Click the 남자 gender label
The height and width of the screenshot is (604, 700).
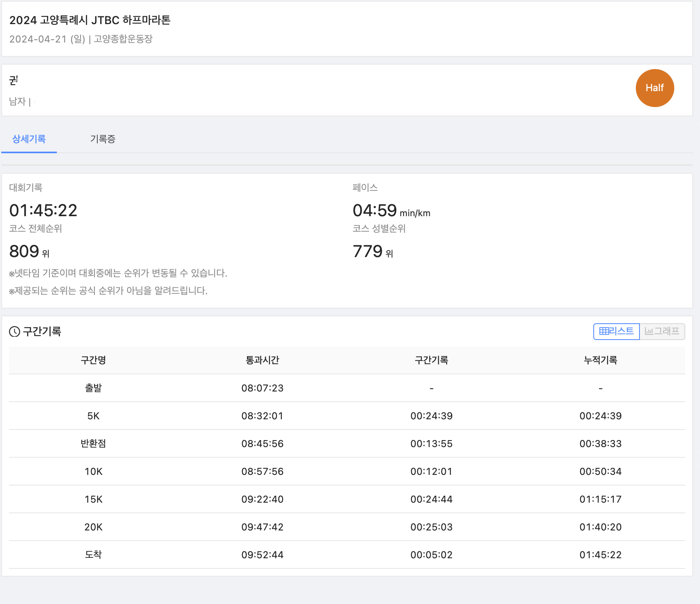[x=17, y=101]
